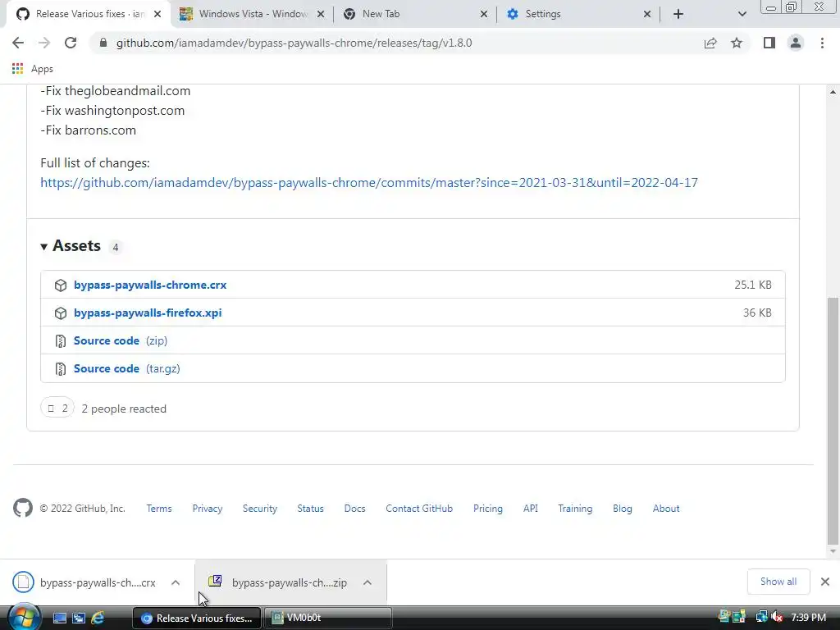Click the zip file icon for Source code (zip)

[61, 340]
